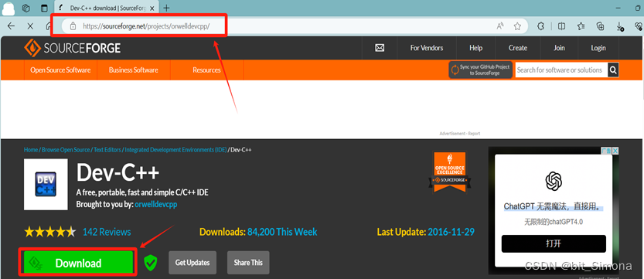Open the workspaces icon in title bar
This screenshot has height=279, width=644.
tap(26, 8)
